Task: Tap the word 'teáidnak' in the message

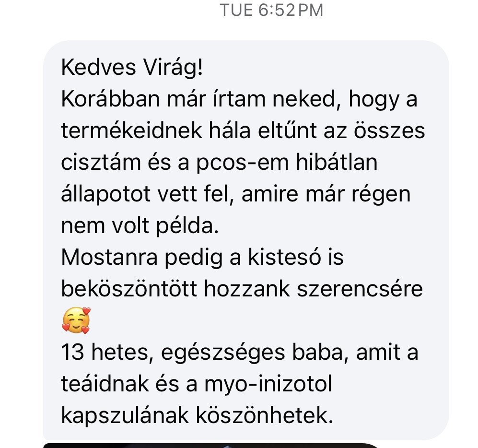Action: coord(105,384)
